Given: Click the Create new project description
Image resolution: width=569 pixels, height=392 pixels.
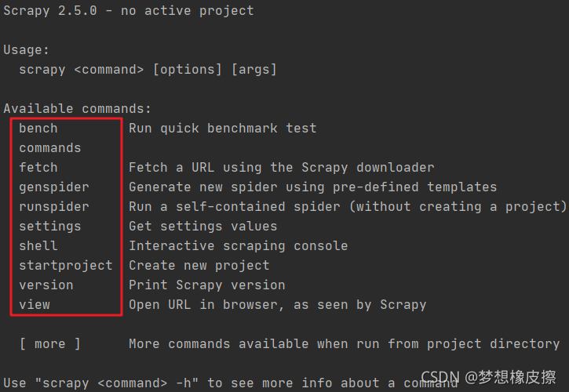Looking at the screenshot, I should [x=199, y=265].
